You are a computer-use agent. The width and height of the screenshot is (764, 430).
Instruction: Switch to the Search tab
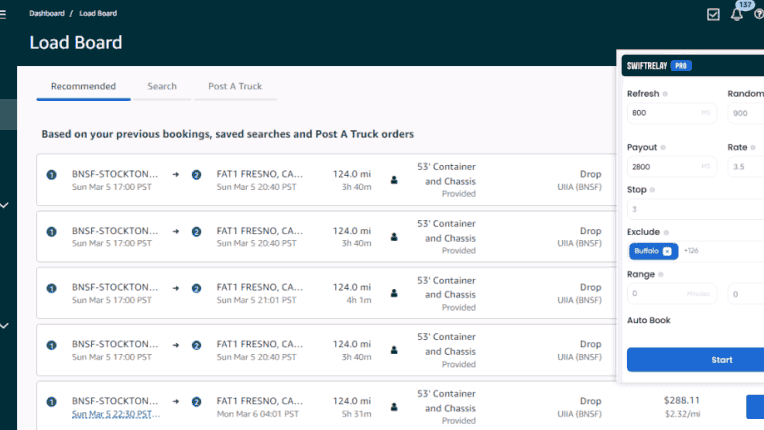[x=162, y=86]
